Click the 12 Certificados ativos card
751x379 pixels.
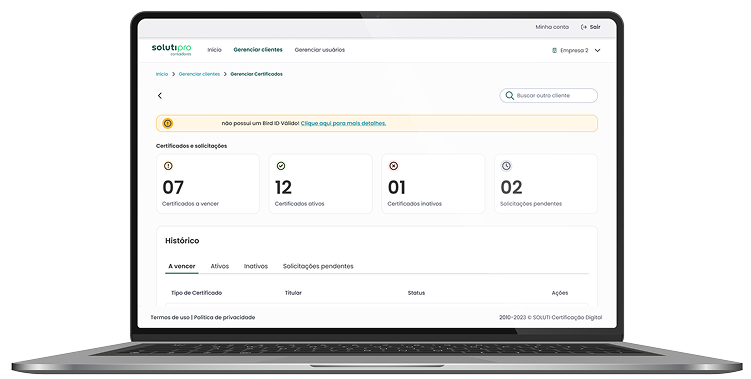coord(320,184)
